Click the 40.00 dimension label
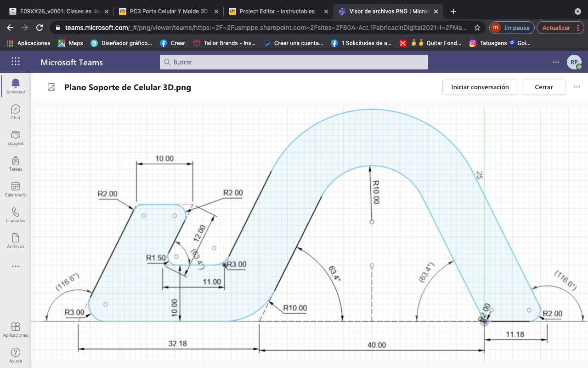The width and height of the screenshot is (588, 368). coord(377,345)
